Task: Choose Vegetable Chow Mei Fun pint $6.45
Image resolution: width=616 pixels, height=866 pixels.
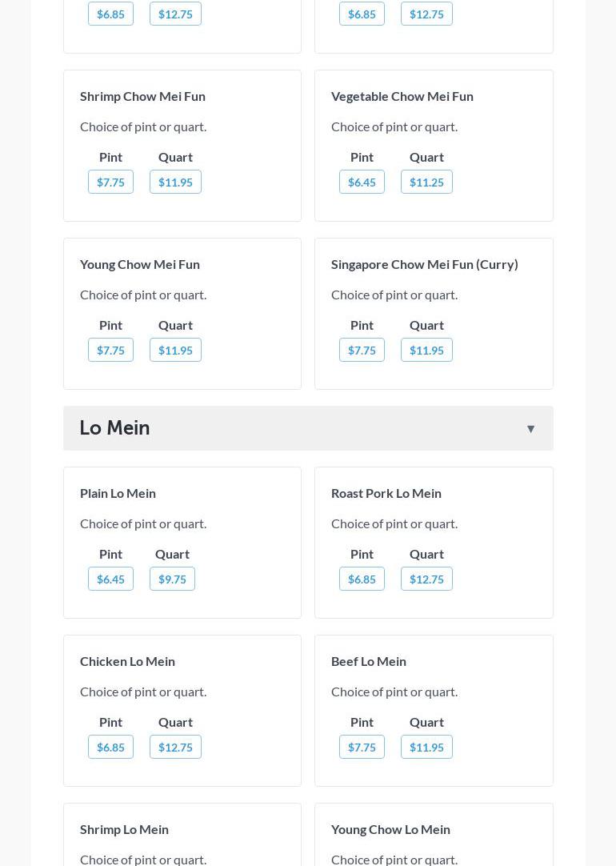Action: point(362,182)
